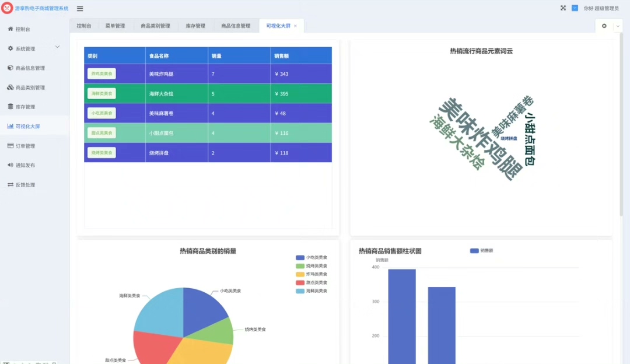Switch to the 库存管理 tab

(195, 26)
